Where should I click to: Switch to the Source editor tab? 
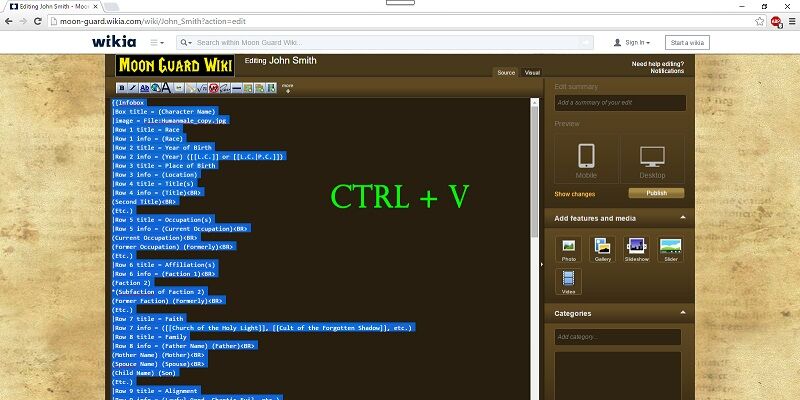pos(506,72)
